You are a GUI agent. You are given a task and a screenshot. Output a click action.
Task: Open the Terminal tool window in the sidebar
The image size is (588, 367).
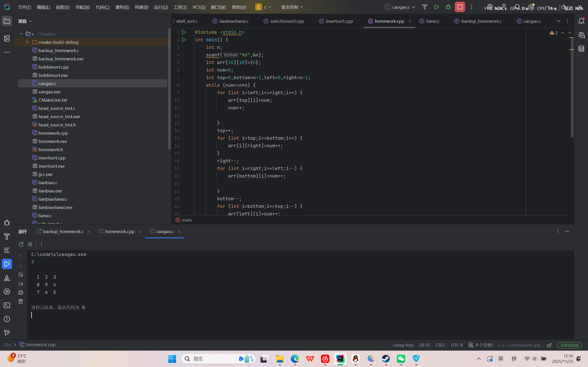pos(7,305)
